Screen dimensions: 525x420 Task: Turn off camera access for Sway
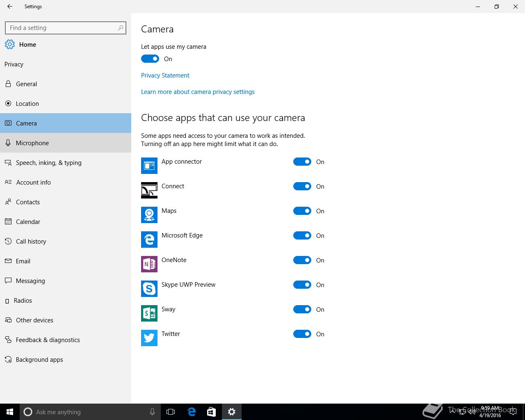tap(302, 309)
